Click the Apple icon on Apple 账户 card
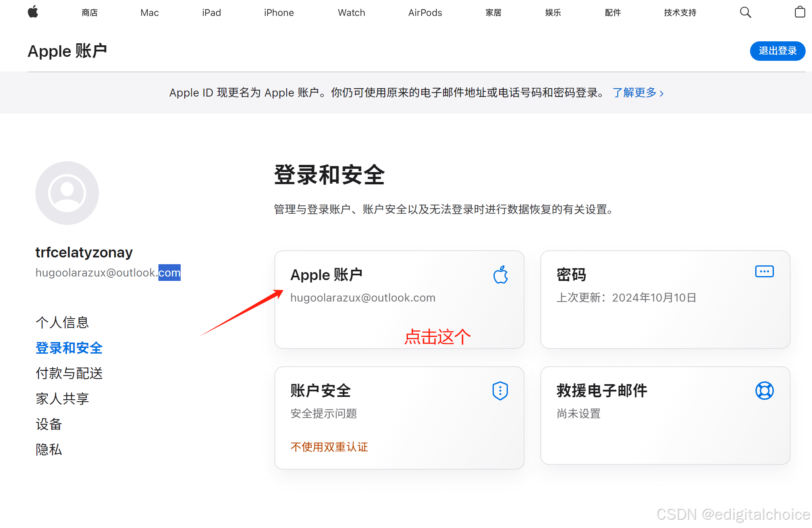 (500, 275)
